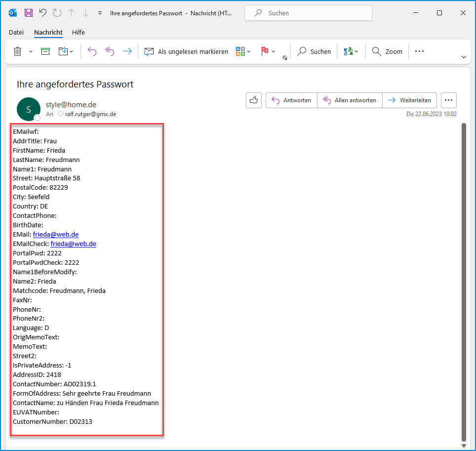
Task: Click the Allen antworten button
Action: coord(350,100)
